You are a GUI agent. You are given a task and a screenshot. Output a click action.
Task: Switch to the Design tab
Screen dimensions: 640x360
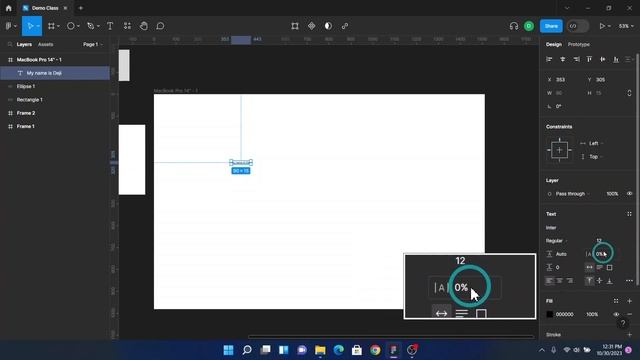553,44
